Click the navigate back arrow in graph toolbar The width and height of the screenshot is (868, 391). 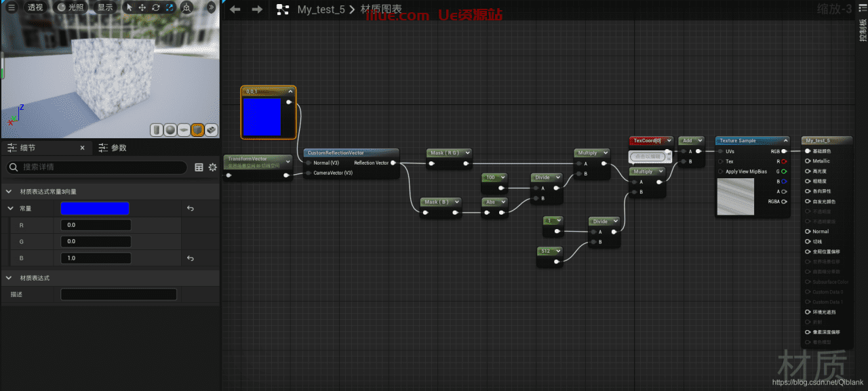coord(235,9)
